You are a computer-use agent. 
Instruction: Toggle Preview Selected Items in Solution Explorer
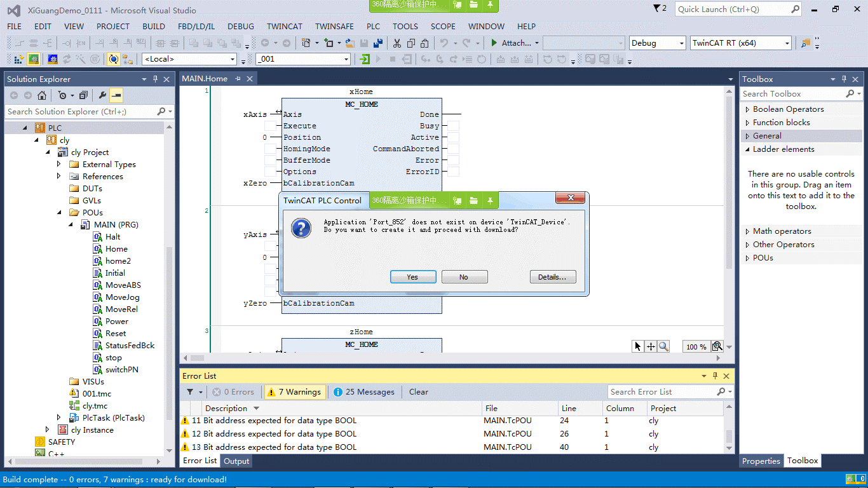[x=116, y=95]
